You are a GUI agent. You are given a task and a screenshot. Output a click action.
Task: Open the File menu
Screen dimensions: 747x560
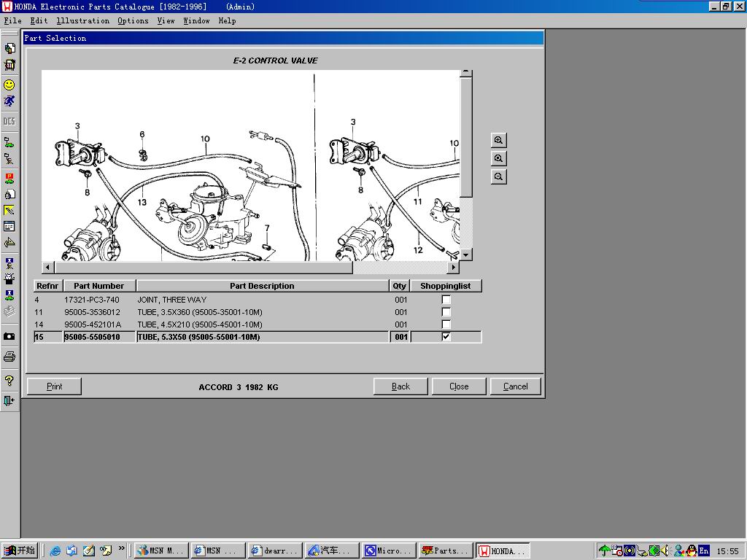tap(13, 20)
